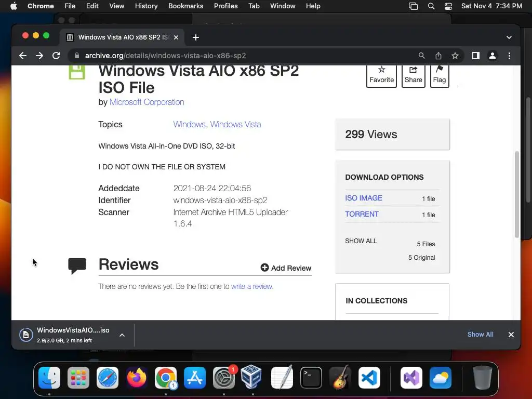The image size is (532, 399).
Task: Open the Window menu
Action: pos(283,6)
